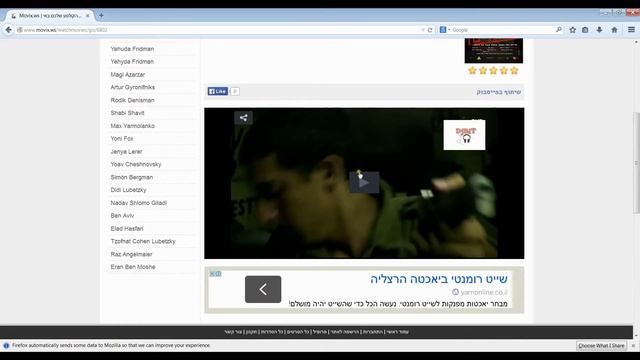Open new tab with plus button
Viewport: 640px width, 360px height.
[101, 16]
